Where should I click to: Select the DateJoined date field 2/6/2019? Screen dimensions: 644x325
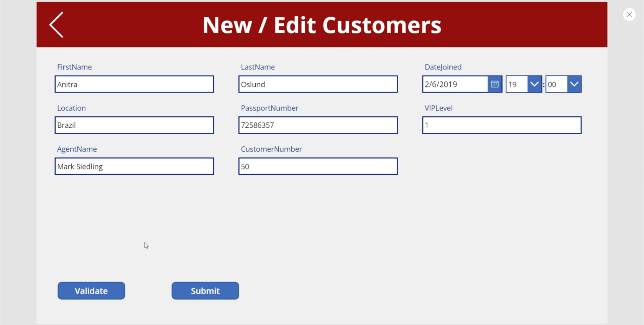[x=455, y=84]
